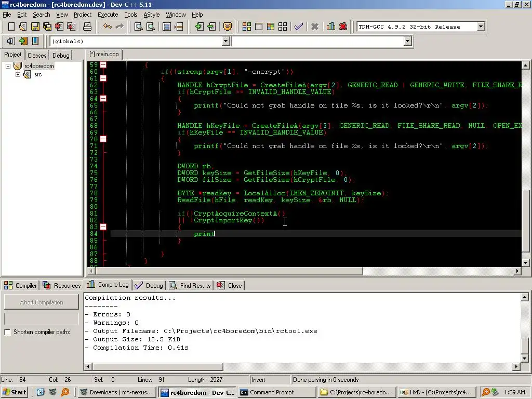Click the Profile analysis bar-chart icon
Viewport: 532px width, 399px height.
(x=331, y=26)
